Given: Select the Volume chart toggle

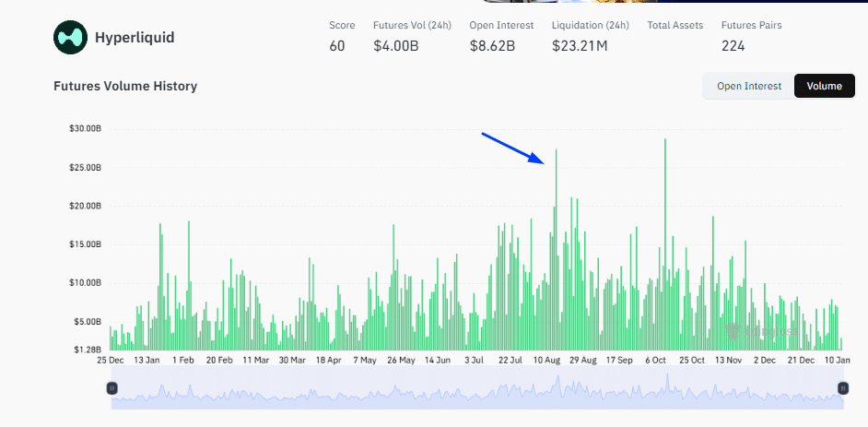Looking at the screenshot, I should (x=824, y=86).
